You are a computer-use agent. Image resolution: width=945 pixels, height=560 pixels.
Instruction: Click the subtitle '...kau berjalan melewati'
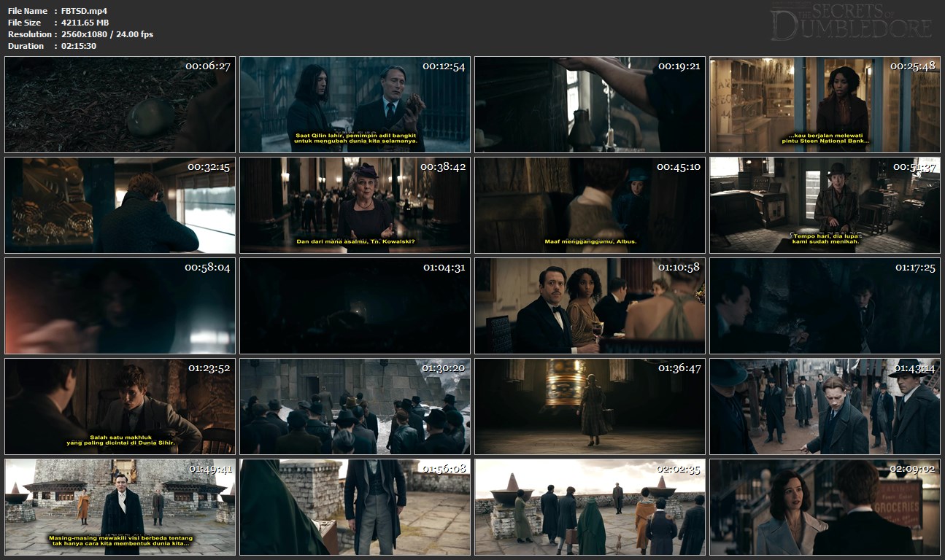825,135
